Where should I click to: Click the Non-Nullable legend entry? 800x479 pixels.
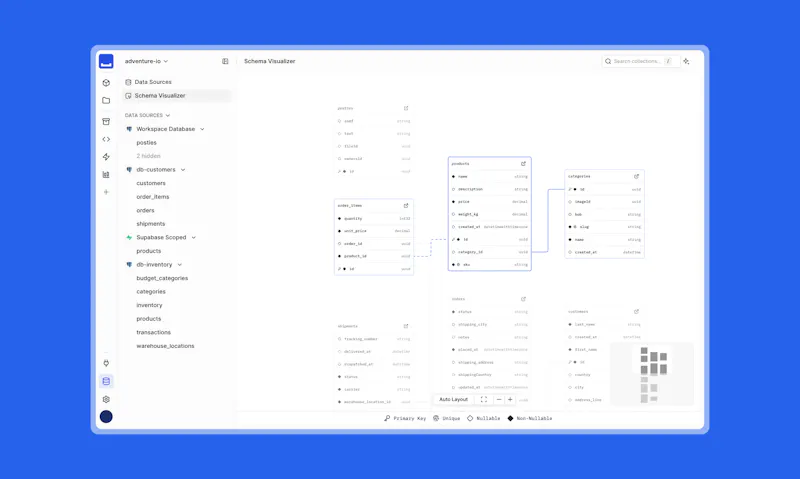tap(530, 418)
